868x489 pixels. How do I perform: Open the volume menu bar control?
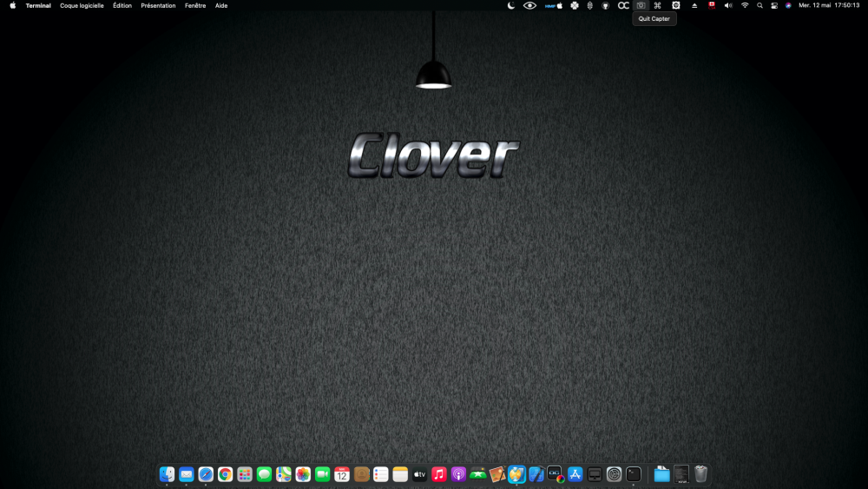tap(728, 5)
